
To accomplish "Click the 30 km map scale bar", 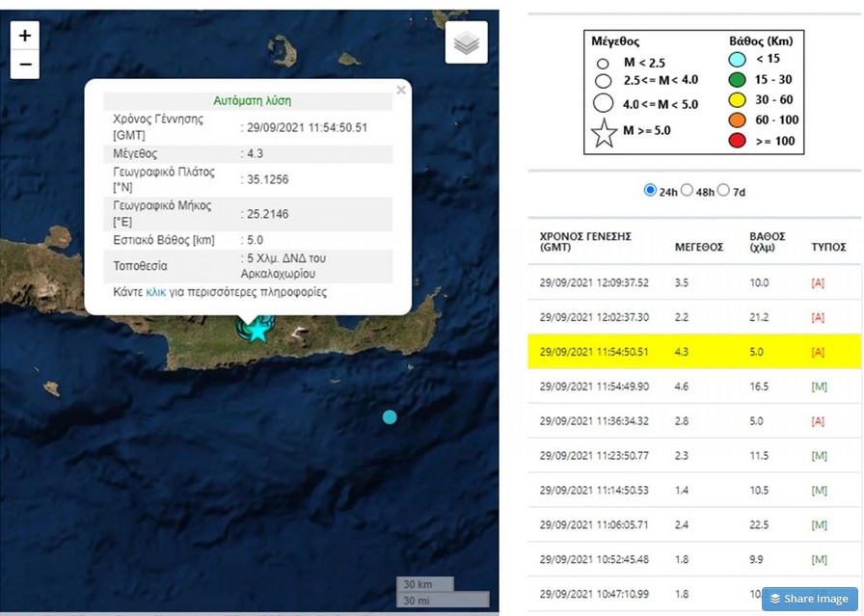I will pyautogui.click(x=425, y=584).
